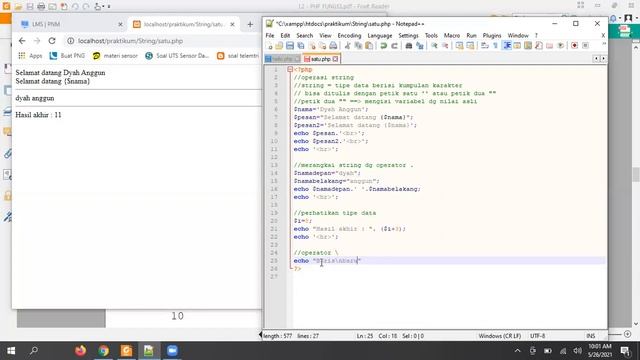Image resolution: width=640 pixels, height=360 pixels.
Task: Click the Windows (CR LF) status bar entry
Action: tap(500, 336)
